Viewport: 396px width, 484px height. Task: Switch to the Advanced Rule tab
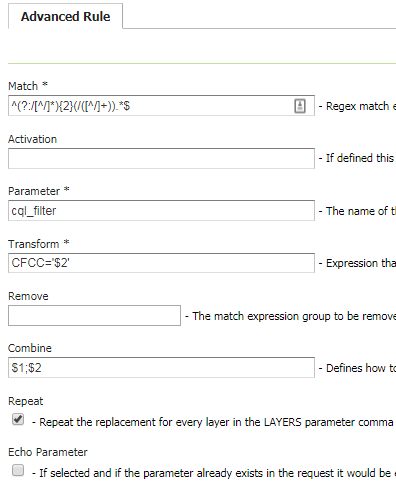click(x=65, y=16)
